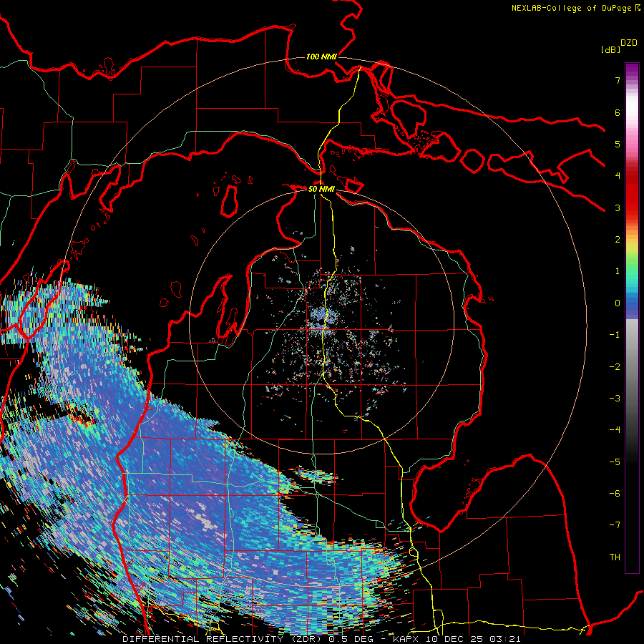Click the 0 dB value on the color scale
This screenshot has width=644, height=644.
click(618, 303)
